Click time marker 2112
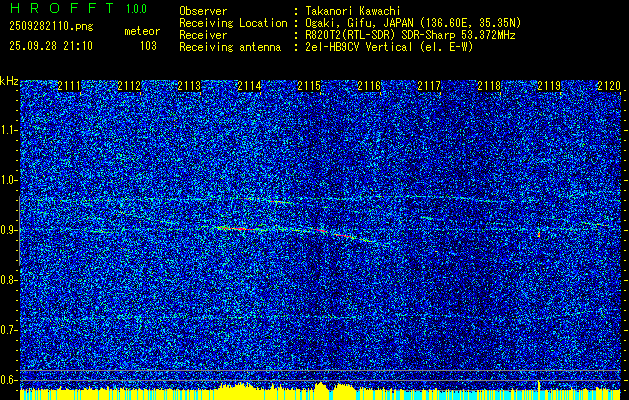The width and height of the screenshot is (629, 400). tap(129, 86)
